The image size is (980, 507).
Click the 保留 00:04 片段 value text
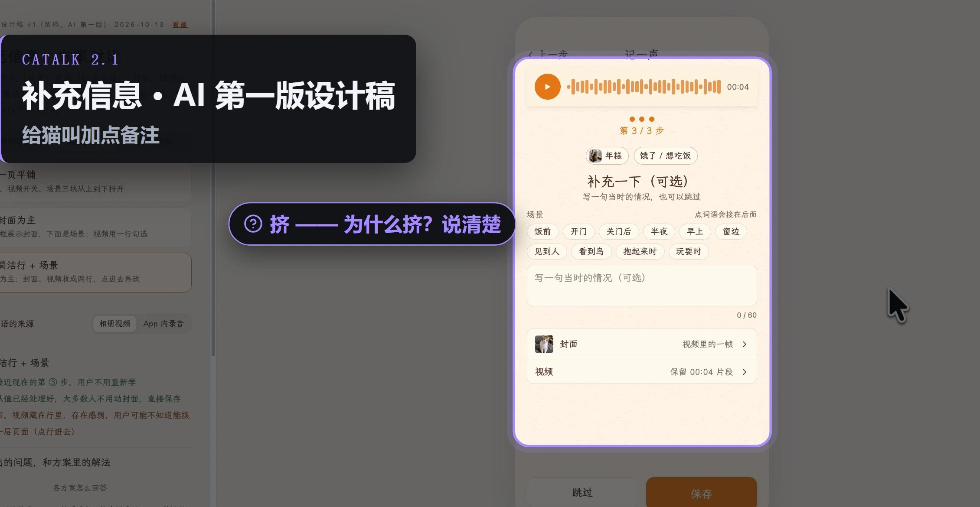click(702, 372)
